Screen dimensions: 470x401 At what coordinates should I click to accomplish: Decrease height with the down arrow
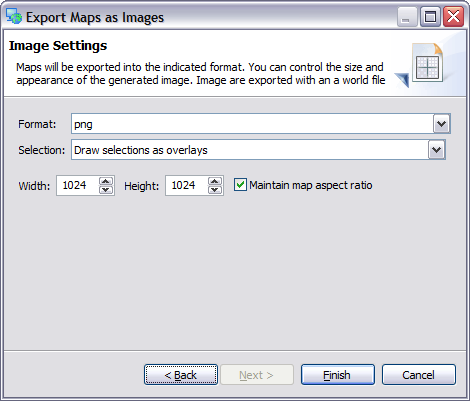tap(215, 190)
